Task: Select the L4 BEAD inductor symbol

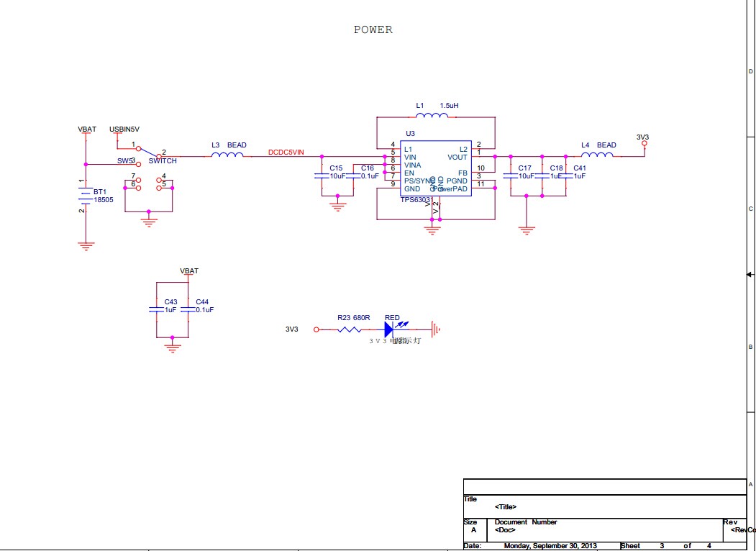Action: pos(597,155)
